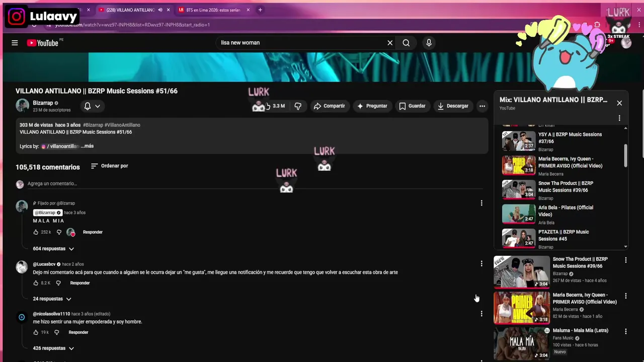Screen dimensions: 644x362
Task: Close the BTS en Lima tab
Action: click(x=248, y=10)
